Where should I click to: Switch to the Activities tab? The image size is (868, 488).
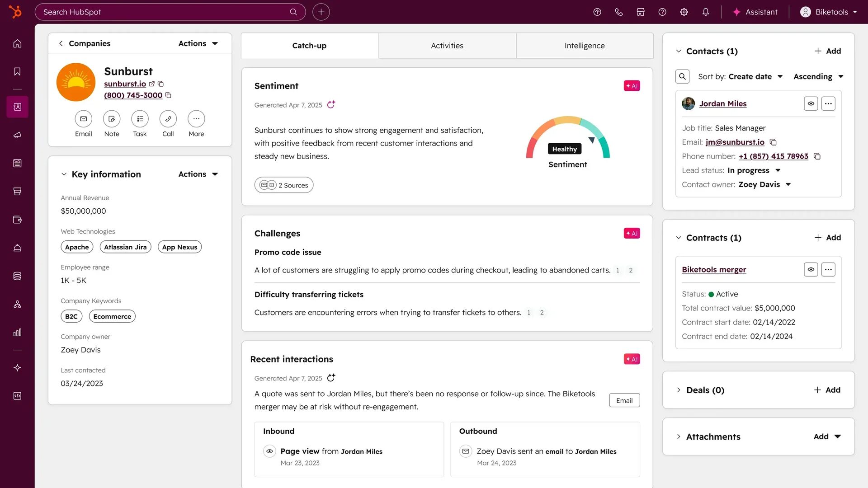(447, 45)
